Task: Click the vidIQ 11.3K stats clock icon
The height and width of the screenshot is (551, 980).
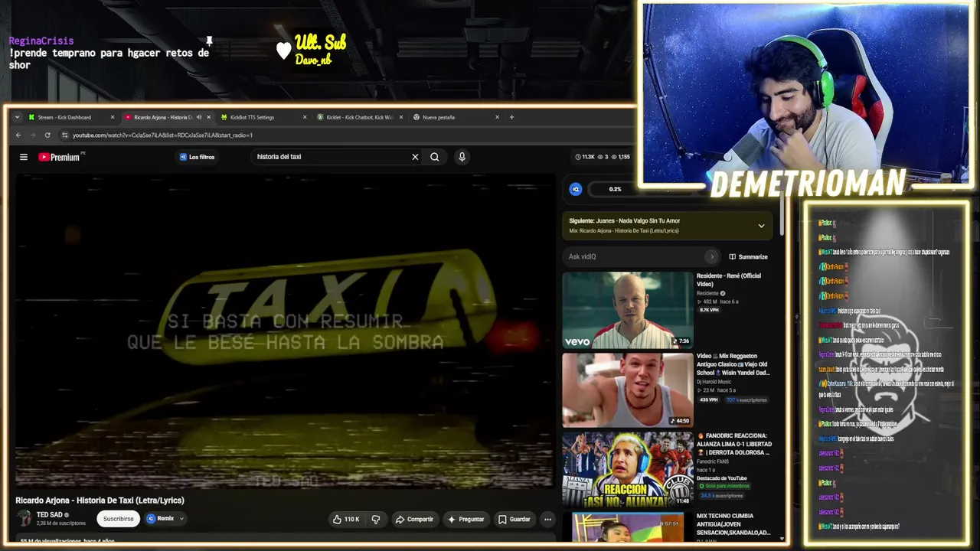Action: pos(578,157)
